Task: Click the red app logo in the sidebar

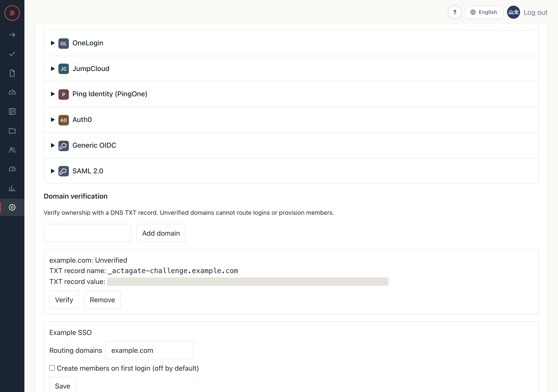Action: coord(12,13)
